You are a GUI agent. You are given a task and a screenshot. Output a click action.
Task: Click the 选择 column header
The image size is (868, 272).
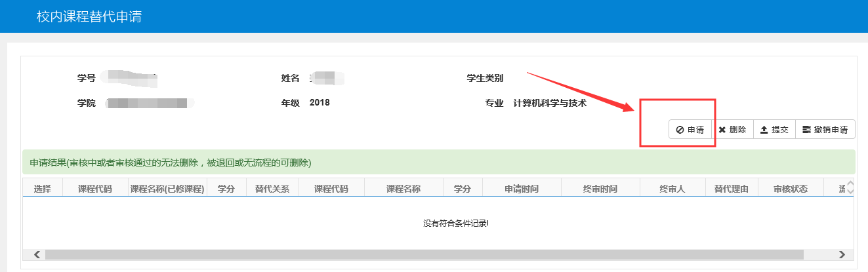tap(43, 189)
